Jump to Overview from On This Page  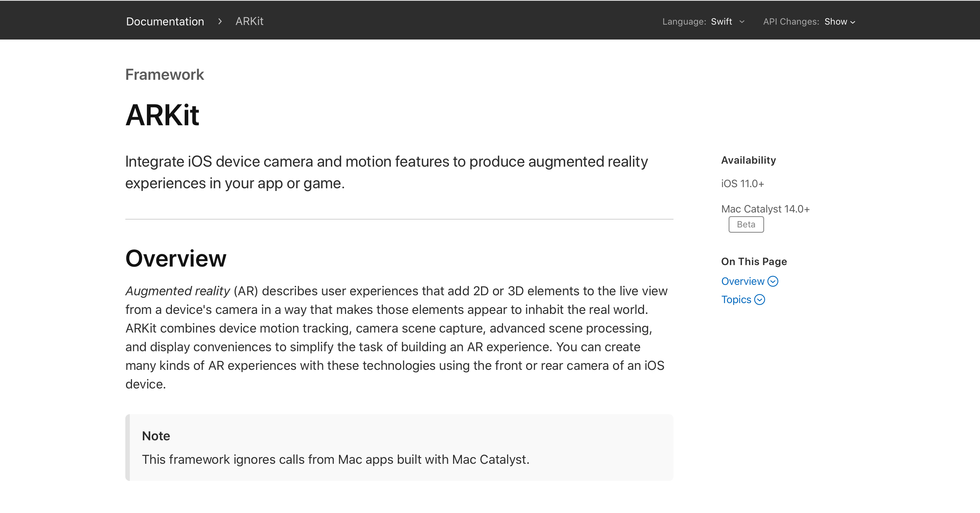pos(742,281)
